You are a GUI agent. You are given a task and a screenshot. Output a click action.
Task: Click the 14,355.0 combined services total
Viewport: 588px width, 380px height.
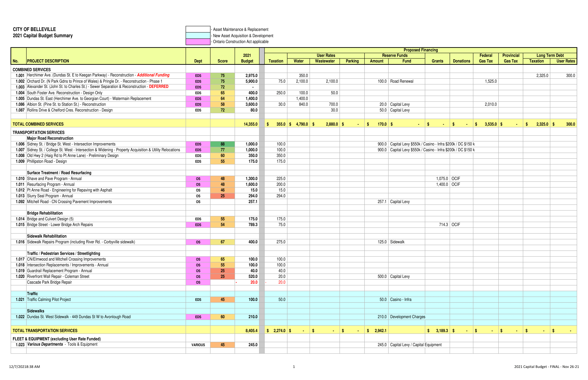click(251, 124)
